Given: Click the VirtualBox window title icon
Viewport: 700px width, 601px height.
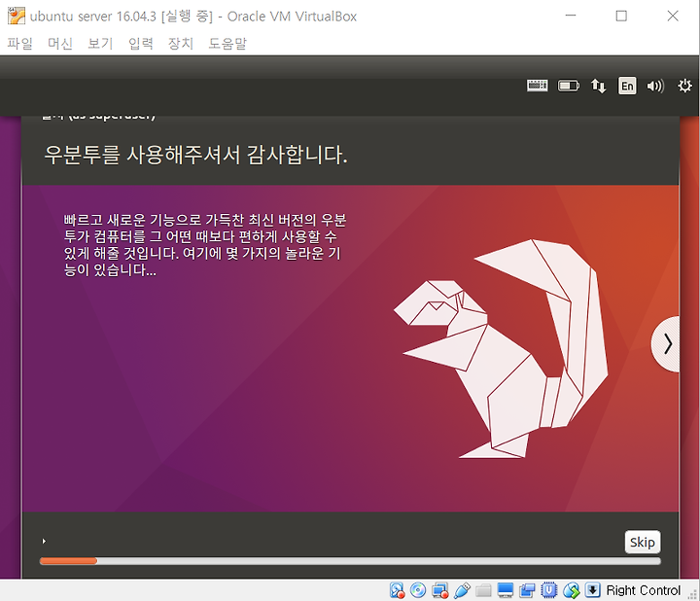Looking at the screenshot, I should pos(17,17).
